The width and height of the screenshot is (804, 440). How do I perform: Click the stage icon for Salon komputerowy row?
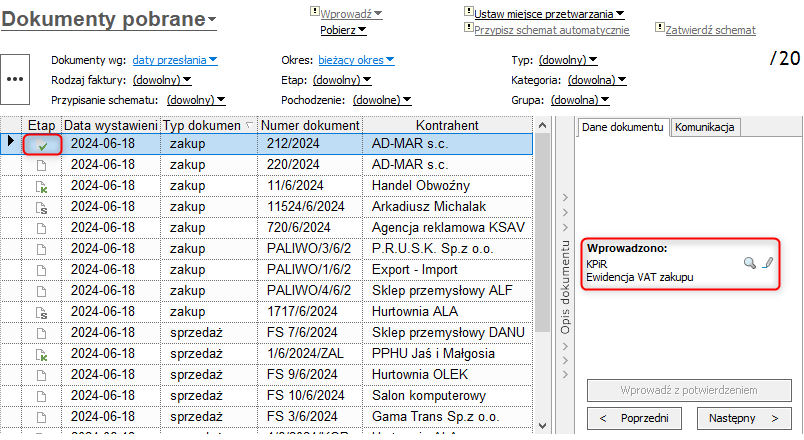pos(42,396)
